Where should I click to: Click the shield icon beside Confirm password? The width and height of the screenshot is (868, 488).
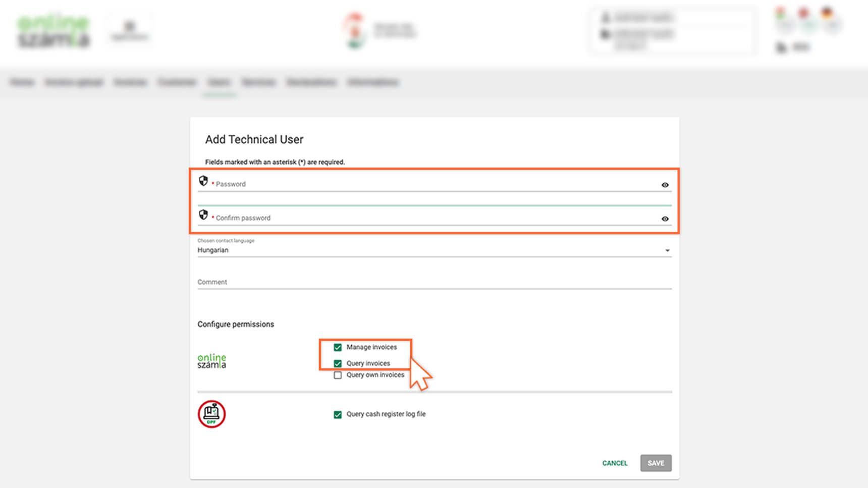pyautogui.click(x=203, y=214)
